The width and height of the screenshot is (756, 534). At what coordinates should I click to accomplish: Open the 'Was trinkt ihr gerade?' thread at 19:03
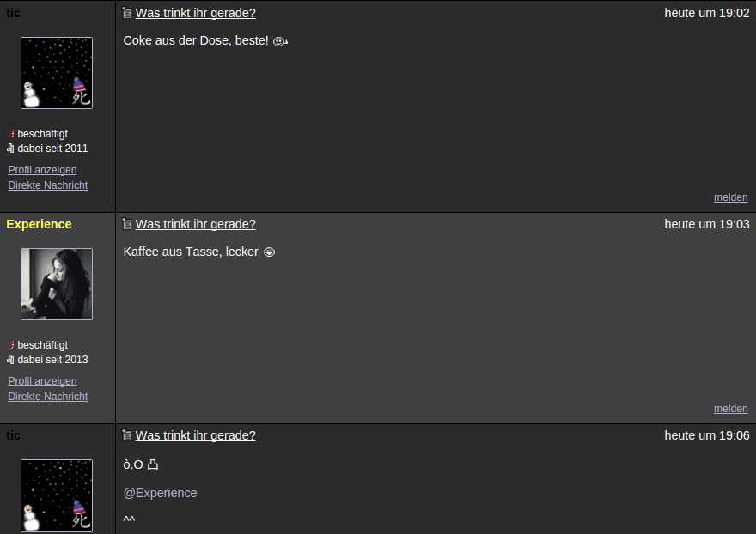pos(195,224)
